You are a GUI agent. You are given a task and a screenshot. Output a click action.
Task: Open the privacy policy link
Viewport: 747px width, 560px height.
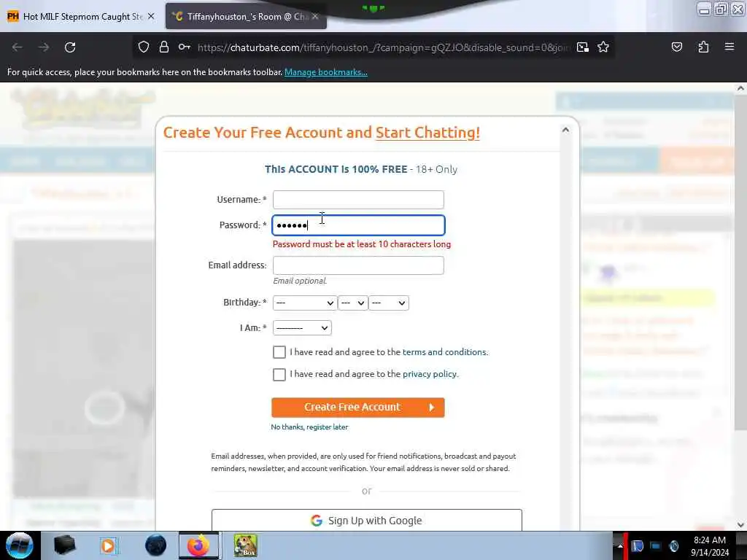click(x=430, y=374)
